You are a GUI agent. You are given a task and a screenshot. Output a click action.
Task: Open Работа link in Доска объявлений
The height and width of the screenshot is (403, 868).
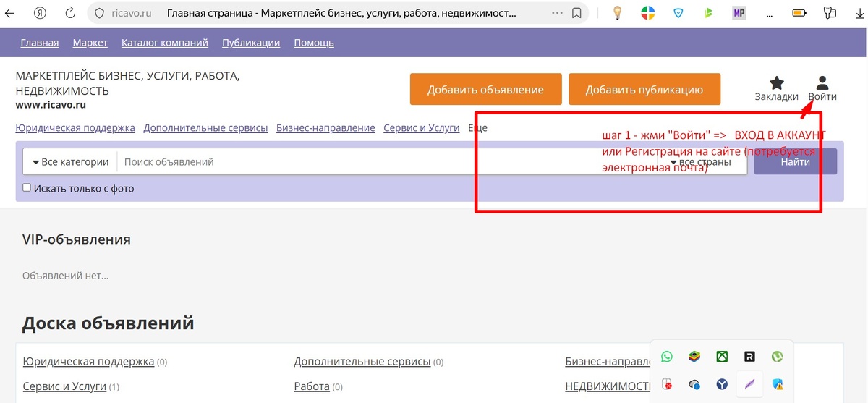(x=312, y=387)
